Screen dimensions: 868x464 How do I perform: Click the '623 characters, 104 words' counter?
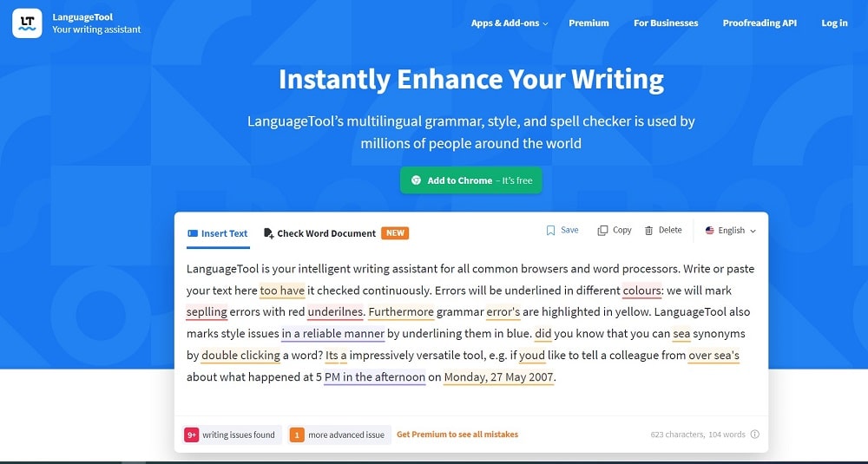point(698,435)
